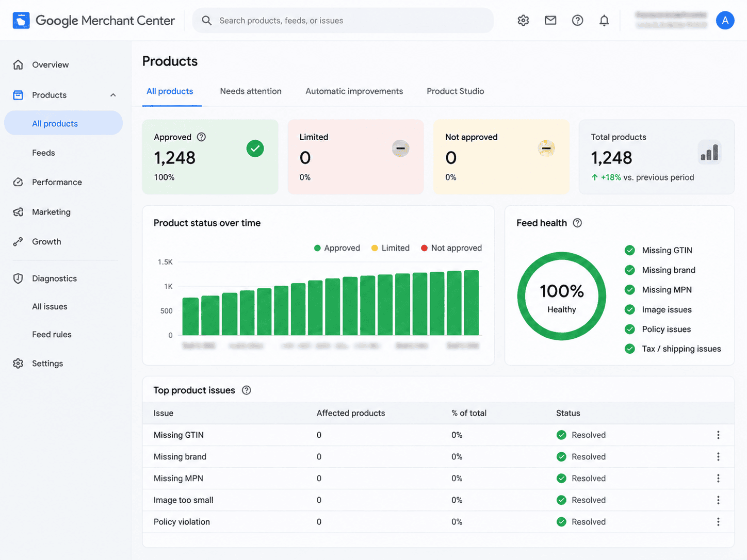The image size is (747, 560).
Task: Open the help question mark in header
Action: click(x=577, y=21)
